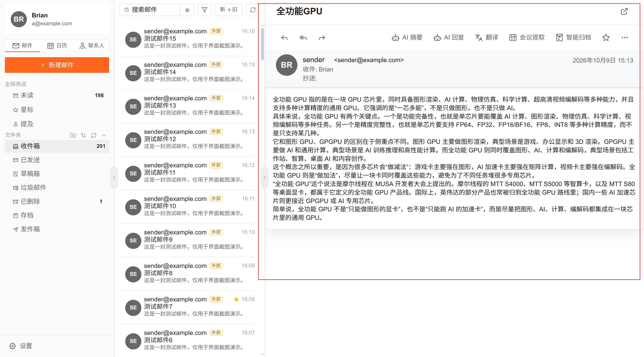The width and height of the screenshot is (644, 357).
Task: Create new folder icon
Action: tap(73, 135)
